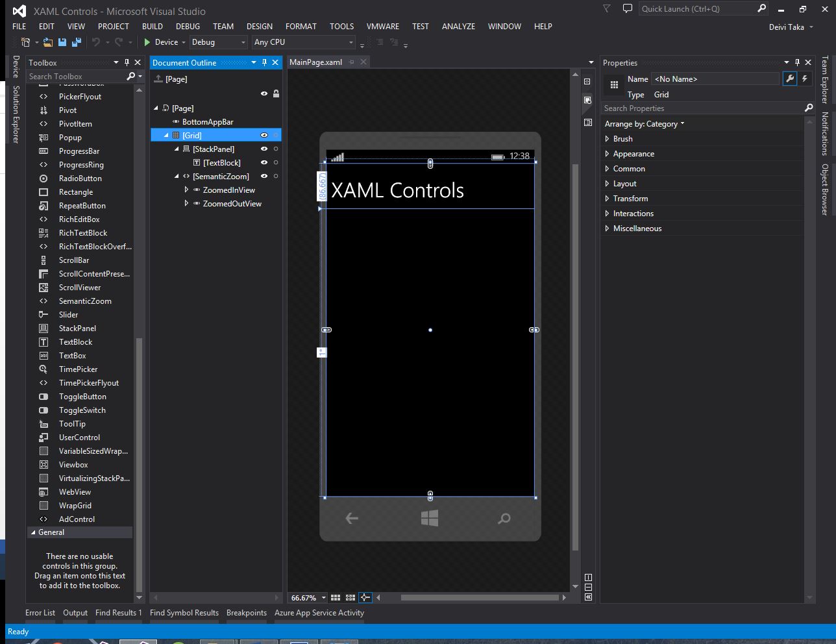Toggle lock circle for [SemanticZoom] row
Screen dimensions: 836x644
[276, 177]
